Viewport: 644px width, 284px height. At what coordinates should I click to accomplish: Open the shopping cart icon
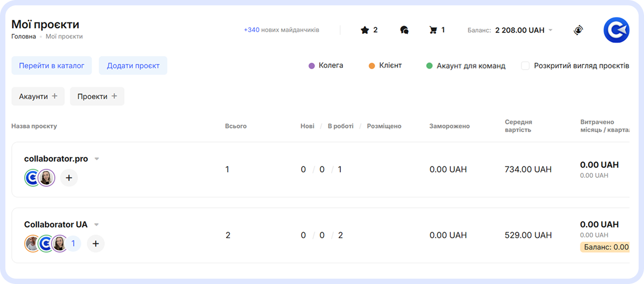433,30
